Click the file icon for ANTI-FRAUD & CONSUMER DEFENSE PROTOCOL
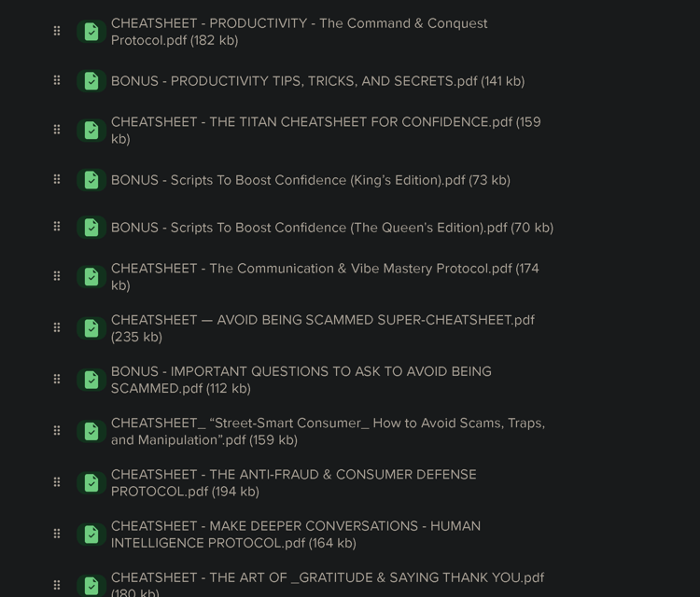 tap(91, 483)
